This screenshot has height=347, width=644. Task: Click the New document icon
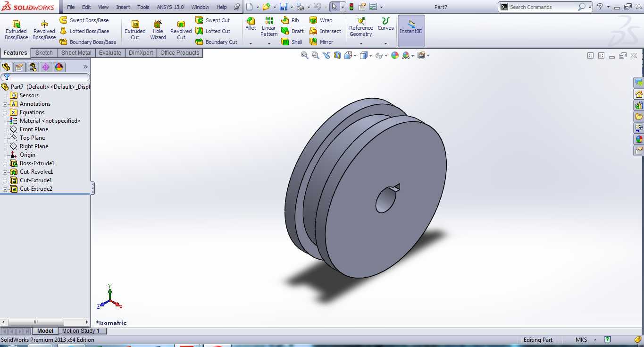(x=249, y=7)
